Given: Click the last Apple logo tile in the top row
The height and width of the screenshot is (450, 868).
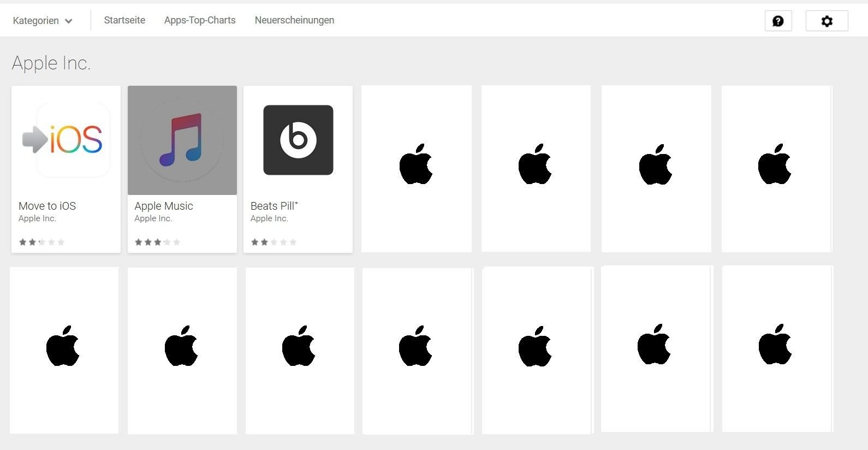Looking at the screenshot, I should pyautogui.click(x=776, y=169).
